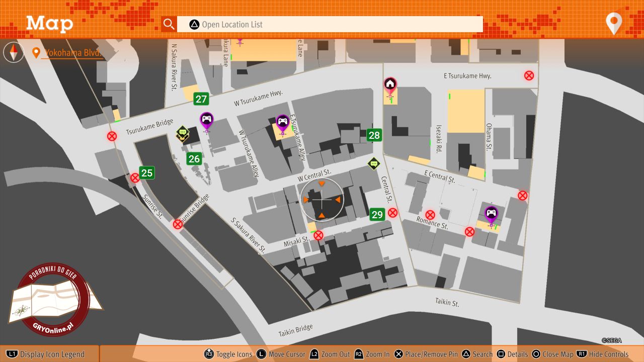Click the N Sakura River St. label

click(174, 66)
